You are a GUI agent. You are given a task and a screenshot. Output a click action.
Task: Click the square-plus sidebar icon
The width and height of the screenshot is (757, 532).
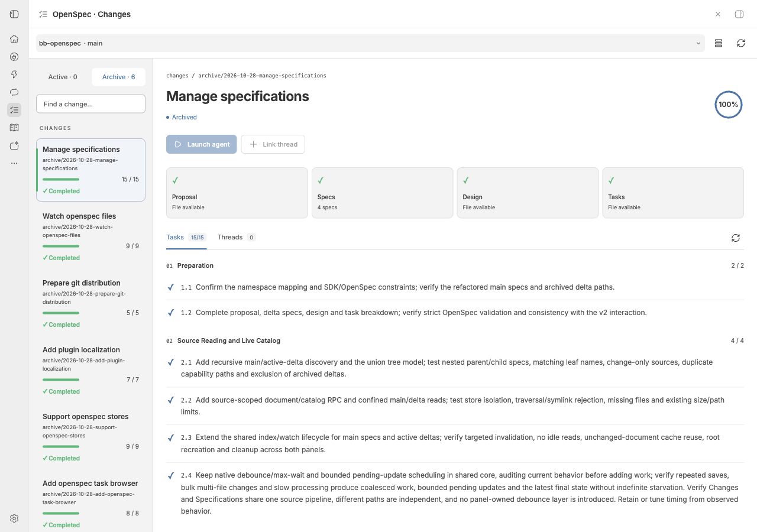pos(14,145)
